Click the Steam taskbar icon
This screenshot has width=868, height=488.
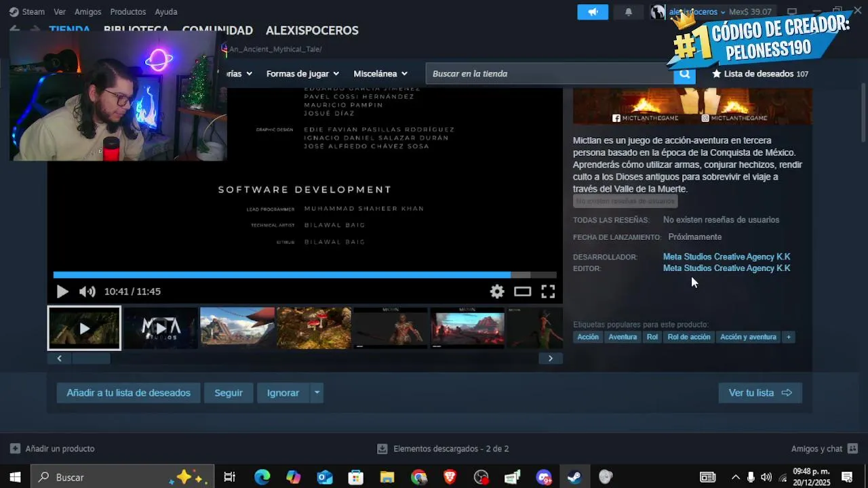pyautogui.click(x=574, y=477)
